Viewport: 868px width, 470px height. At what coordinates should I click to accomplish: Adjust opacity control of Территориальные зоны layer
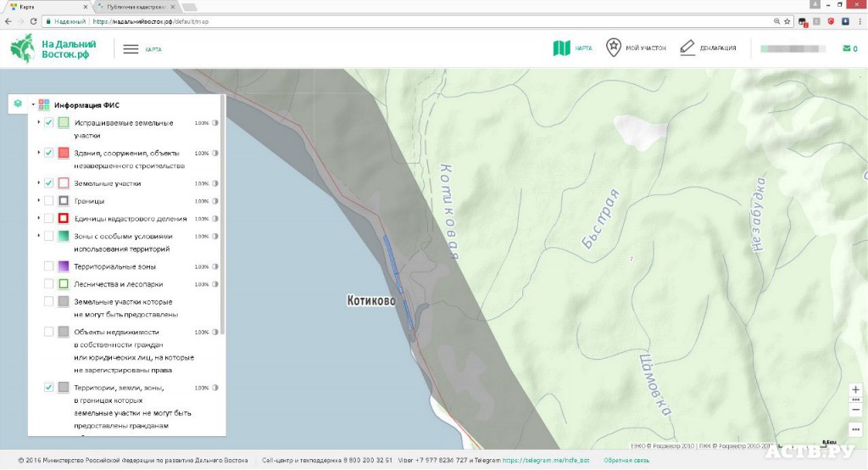pos(215,266)
